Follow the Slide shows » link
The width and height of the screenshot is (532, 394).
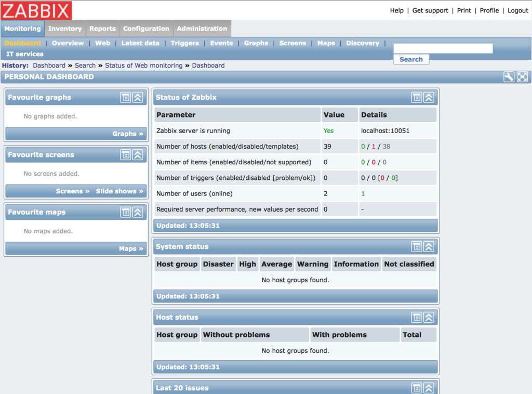(x=120, y=191)
